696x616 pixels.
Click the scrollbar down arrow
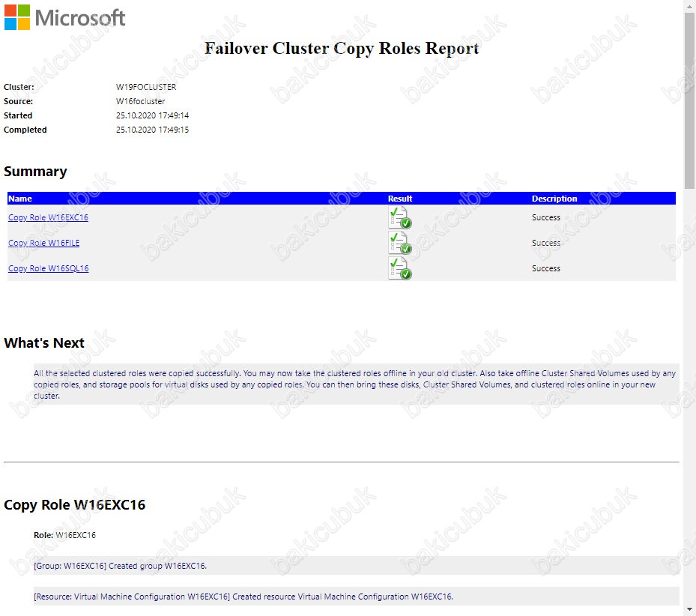click(x=689, y=609)
